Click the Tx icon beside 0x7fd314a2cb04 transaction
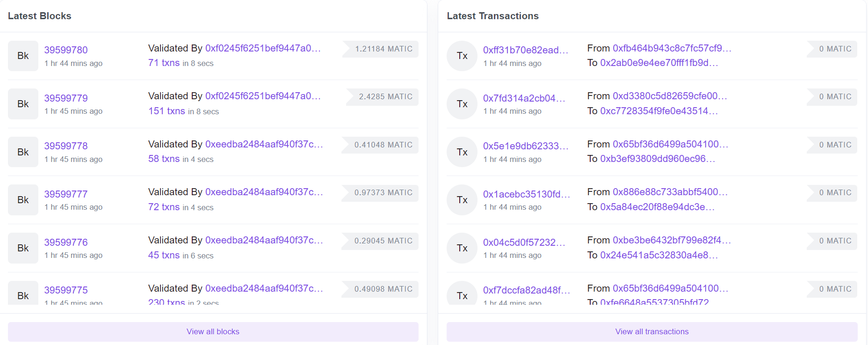Image resolution: width=868 pixels, height=345 pixels. click(x=462, y=104)
